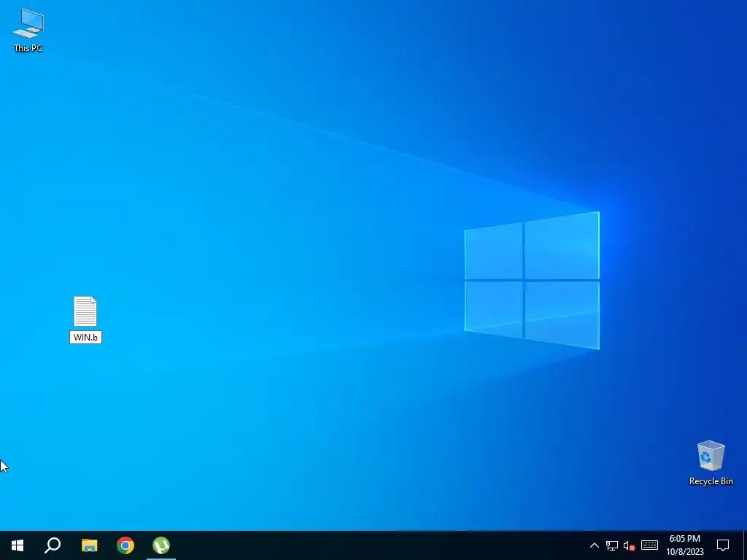The image size is (747, 560).
Task: Switch to uTorrent taskbar app
Action: pos(161,545)
